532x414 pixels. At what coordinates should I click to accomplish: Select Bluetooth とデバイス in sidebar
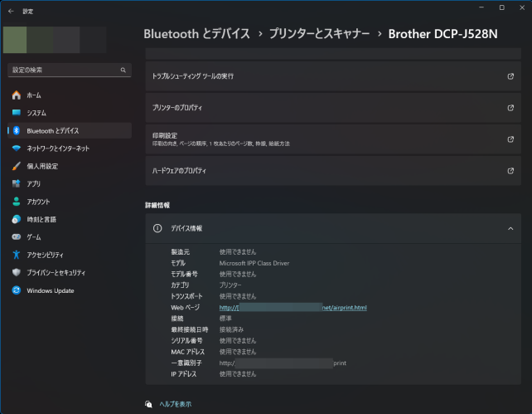point(70,131)
